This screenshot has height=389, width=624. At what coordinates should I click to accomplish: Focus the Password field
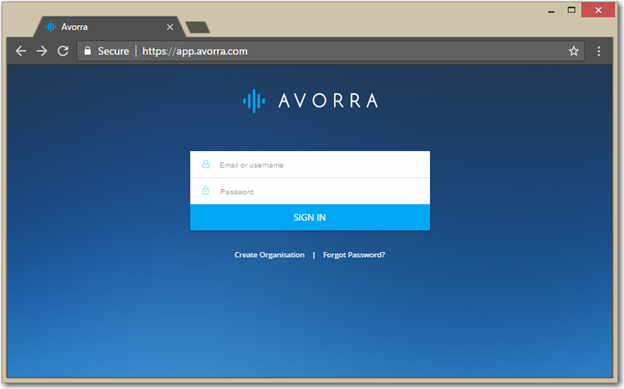tap(310, 191)
